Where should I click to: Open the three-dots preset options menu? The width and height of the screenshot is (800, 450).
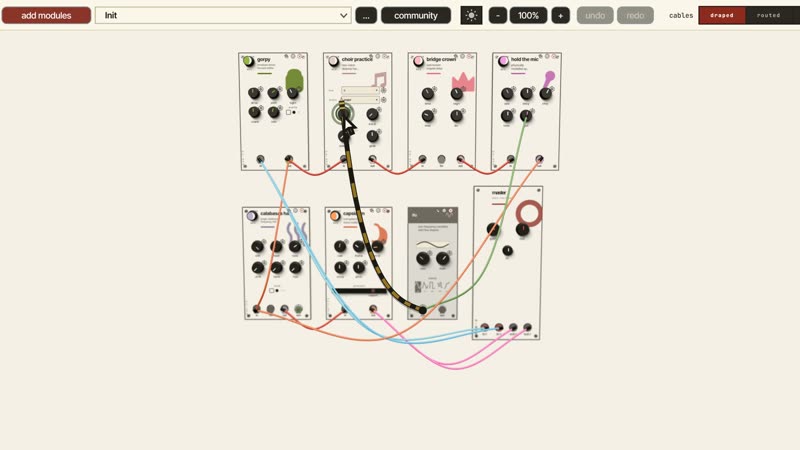pos(366,15)
